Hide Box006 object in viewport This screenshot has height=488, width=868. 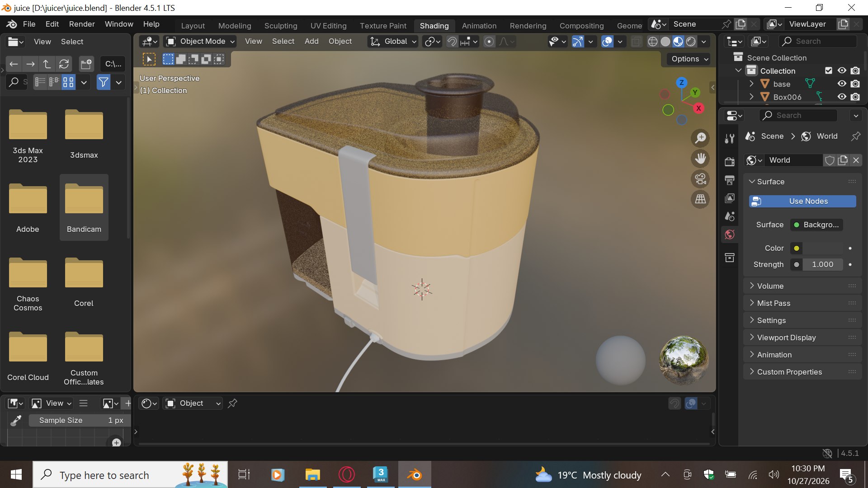[x=841, y=97]
